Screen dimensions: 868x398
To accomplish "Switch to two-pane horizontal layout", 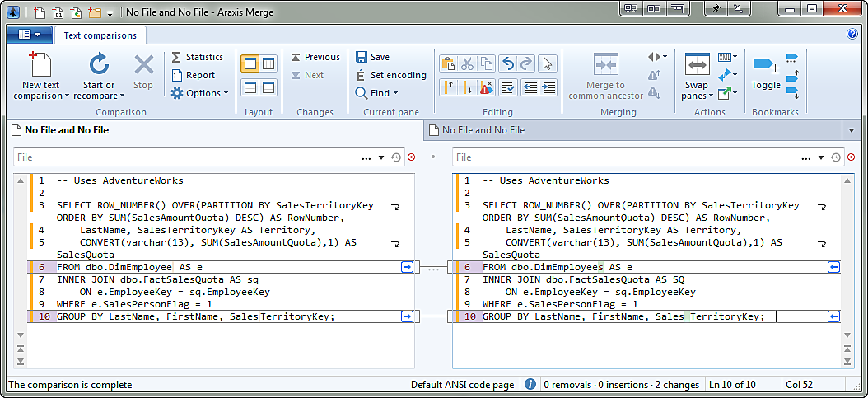I will pyautogui.click(x=250, y=87).
